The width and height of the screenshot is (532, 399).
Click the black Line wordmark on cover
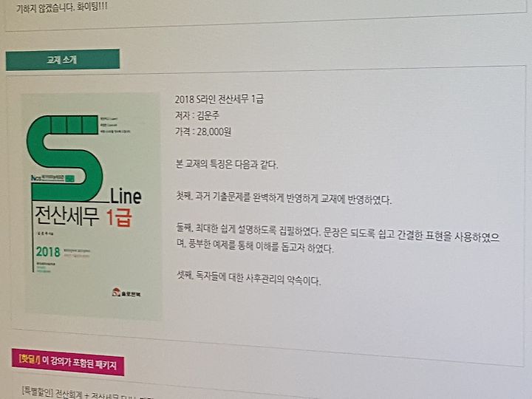126,196
